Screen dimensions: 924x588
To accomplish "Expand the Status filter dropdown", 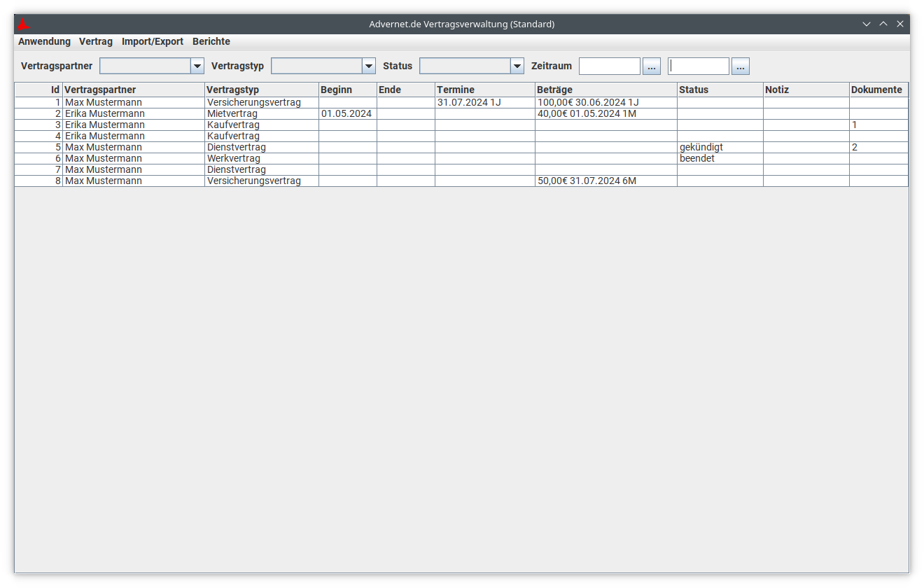I will 517,66.
